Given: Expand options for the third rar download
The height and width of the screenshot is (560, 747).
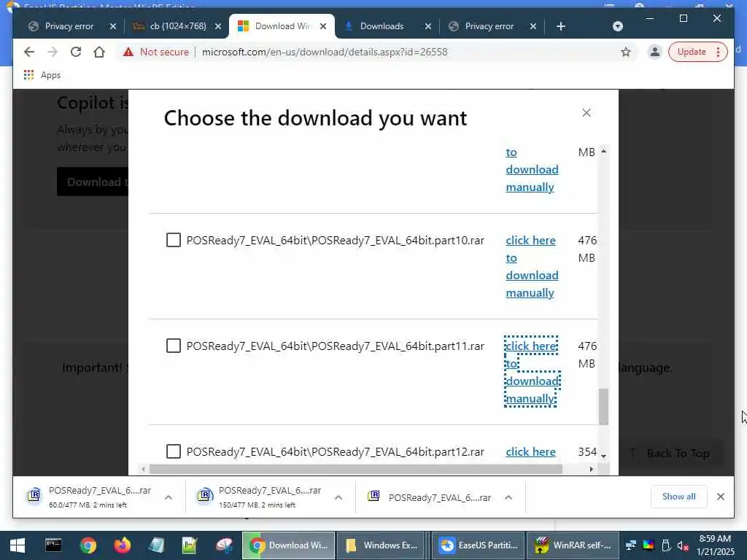Looking at the screenshot, I should [x=508, y=497].
